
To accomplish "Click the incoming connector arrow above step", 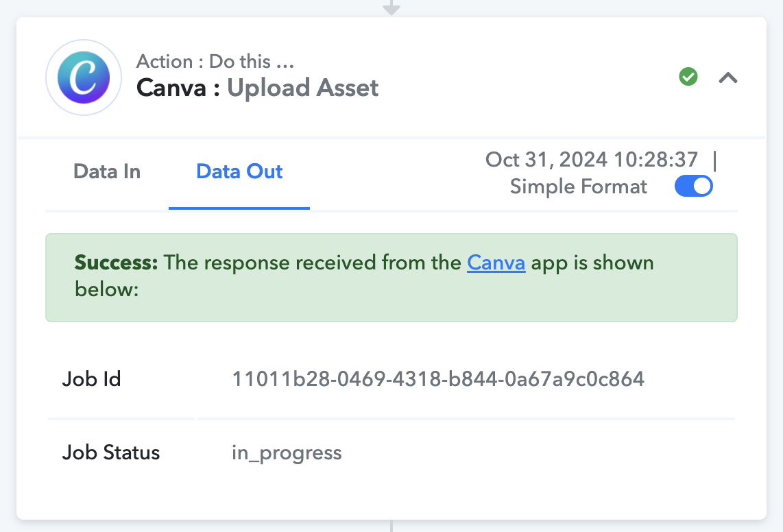I will coord(391,8).
